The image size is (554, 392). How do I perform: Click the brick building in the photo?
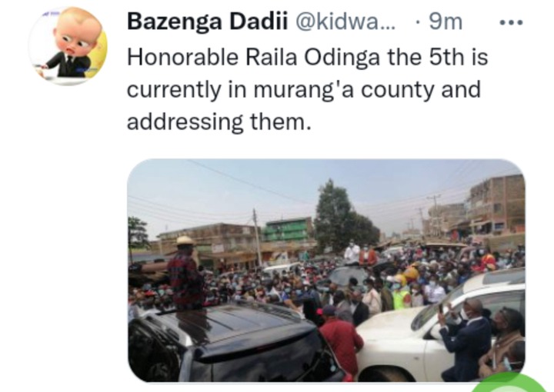496,204
